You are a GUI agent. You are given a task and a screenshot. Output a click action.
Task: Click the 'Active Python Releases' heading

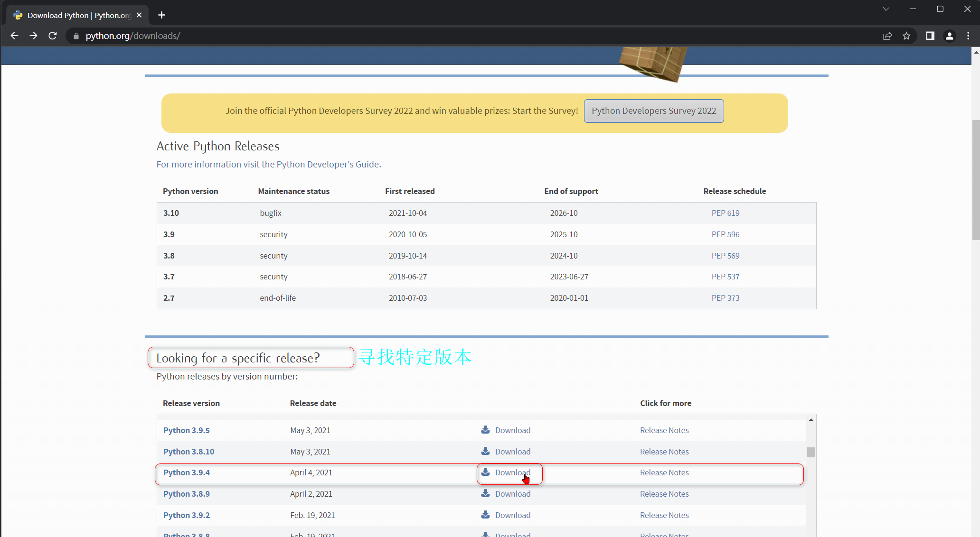(x=218, y=146)
